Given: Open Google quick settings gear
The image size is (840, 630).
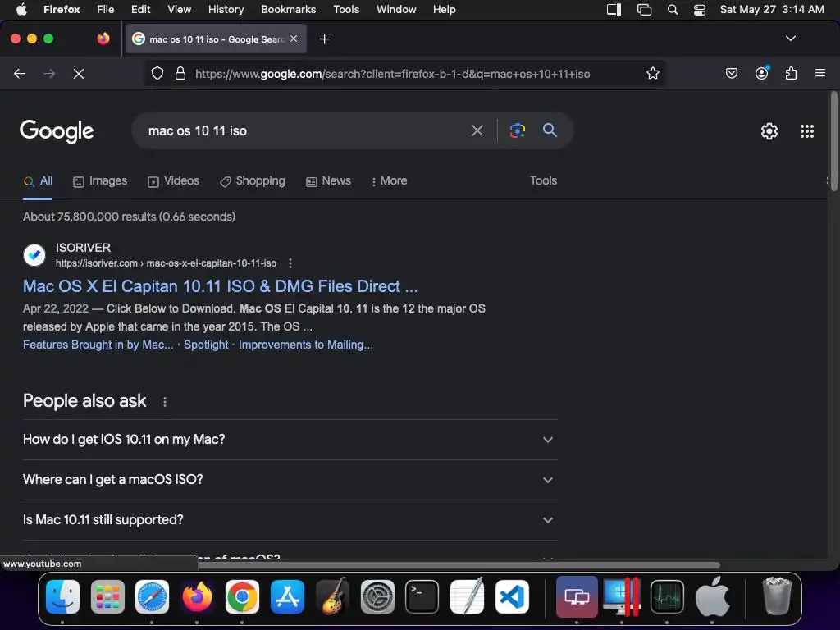Looking at the screenshot, I should 769,131.
